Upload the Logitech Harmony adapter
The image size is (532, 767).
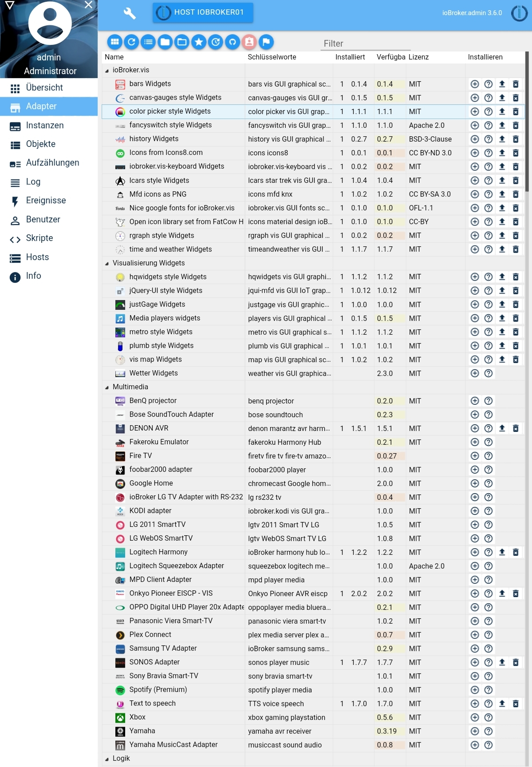[x=502, y=552]
